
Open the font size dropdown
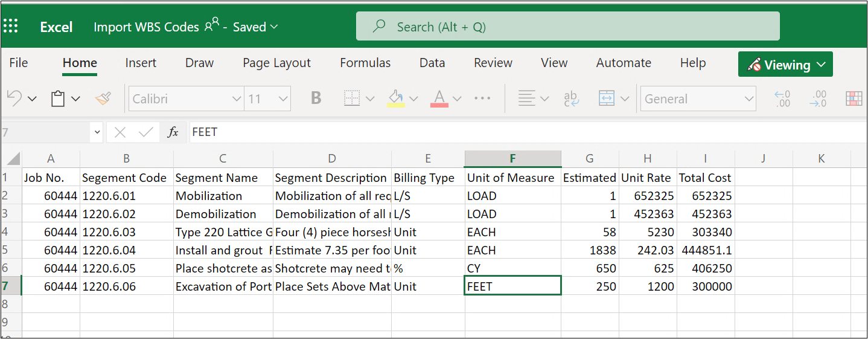[282, 99]
